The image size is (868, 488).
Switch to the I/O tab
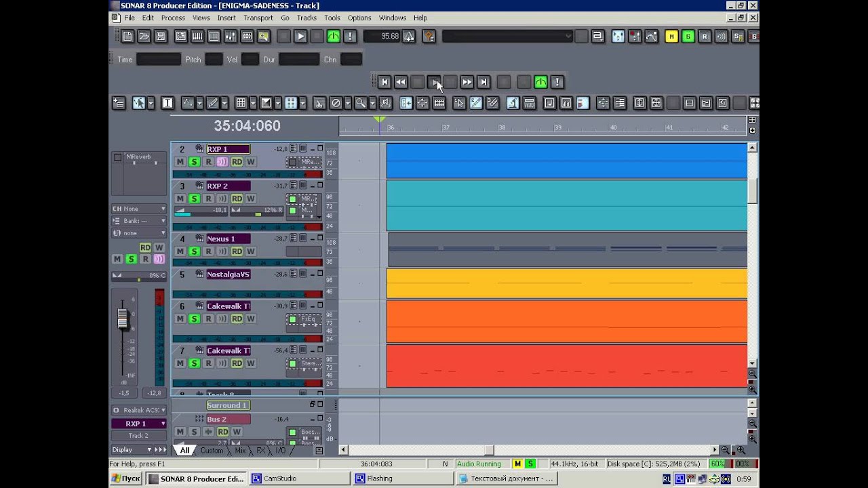(x=281, y=451)
